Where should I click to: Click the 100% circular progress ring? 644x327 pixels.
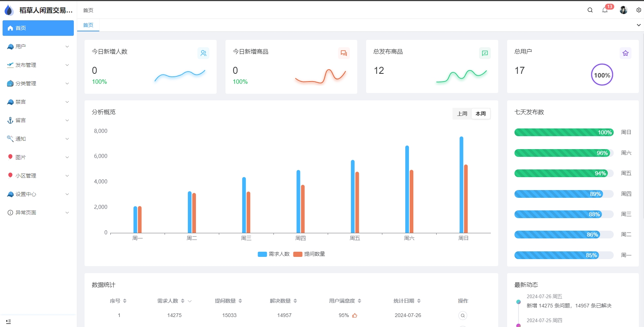click(602, 75)
